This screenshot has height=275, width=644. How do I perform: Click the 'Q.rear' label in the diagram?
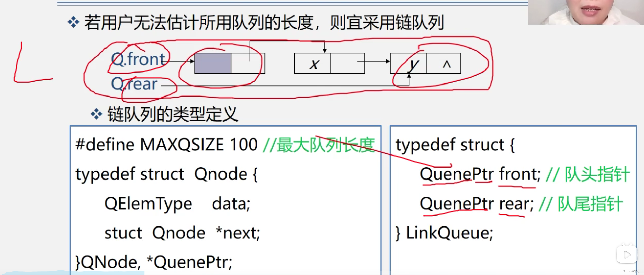tap(134, 84)
